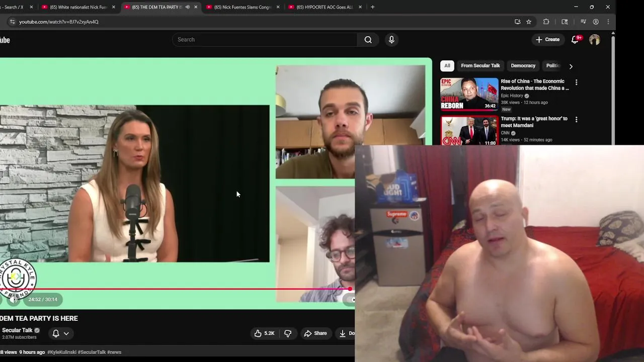Open the #news hashtag
The image size is (644, 362).
coord(114,352)
